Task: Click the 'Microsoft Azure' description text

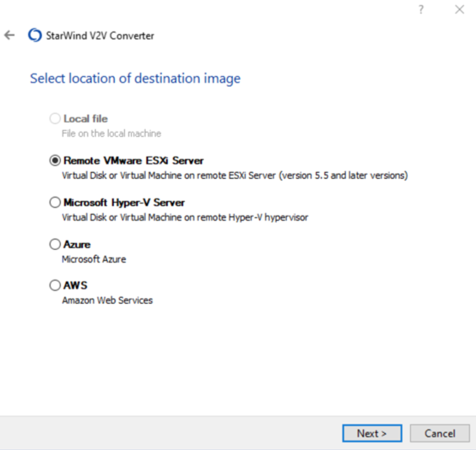Action: (94, 259)
